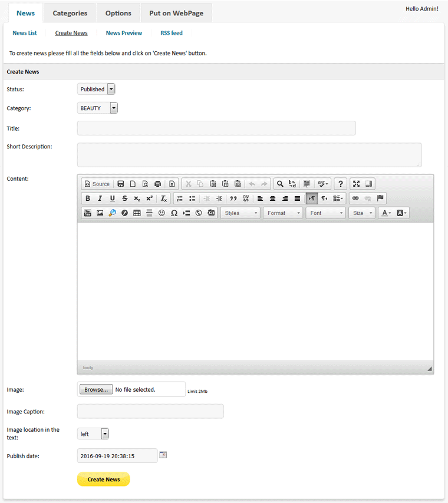Insert a smiley into the content

coord(162,213)
